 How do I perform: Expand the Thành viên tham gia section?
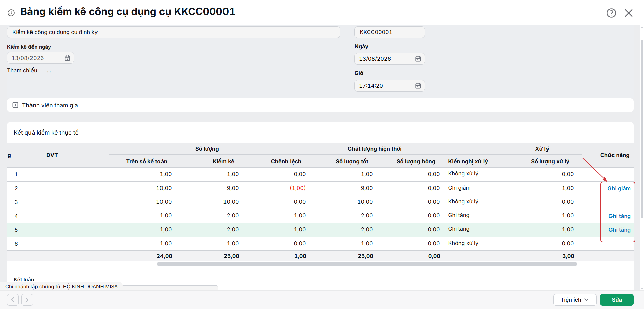pos(15,105)
